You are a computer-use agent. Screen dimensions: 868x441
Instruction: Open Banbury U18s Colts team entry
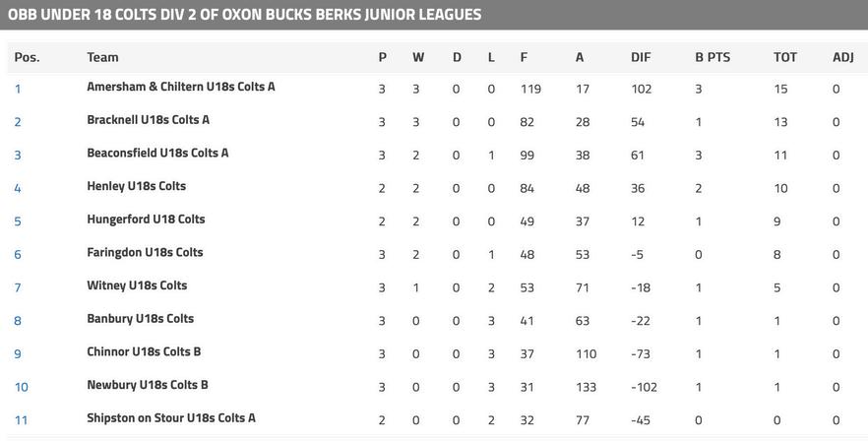click(140, 319)
